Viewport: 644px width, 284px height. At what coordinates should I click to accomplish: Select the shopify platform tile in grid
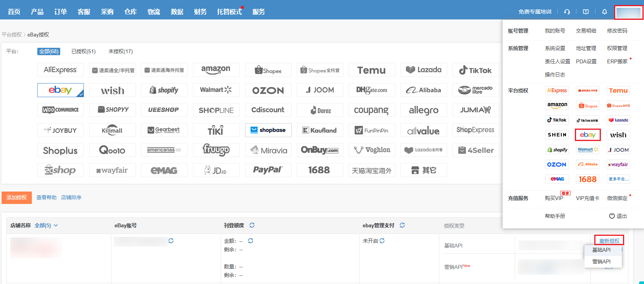164,90
